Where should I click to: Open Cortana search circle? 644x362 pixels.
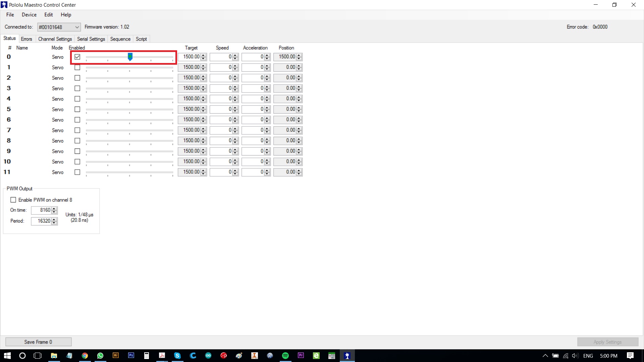pyautogui.click(x=22, y=356)
